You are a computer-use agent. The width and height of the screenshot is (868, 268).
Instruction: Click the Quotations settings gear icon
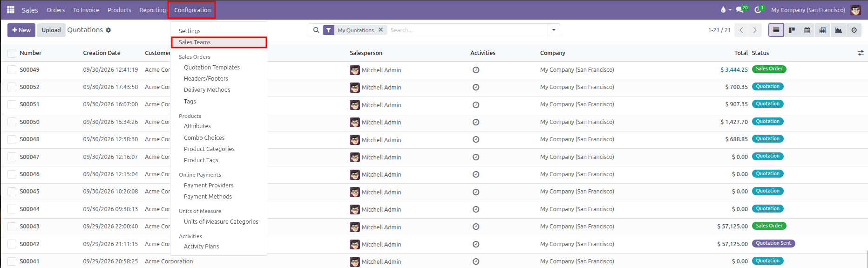tap(108, 30)
